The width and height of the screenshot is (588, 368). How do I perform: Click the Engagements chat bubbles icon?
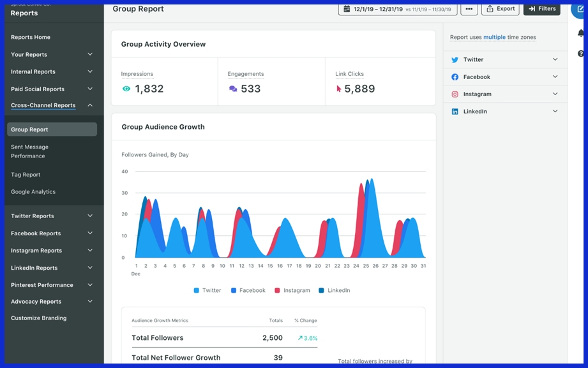coord(233,89)
